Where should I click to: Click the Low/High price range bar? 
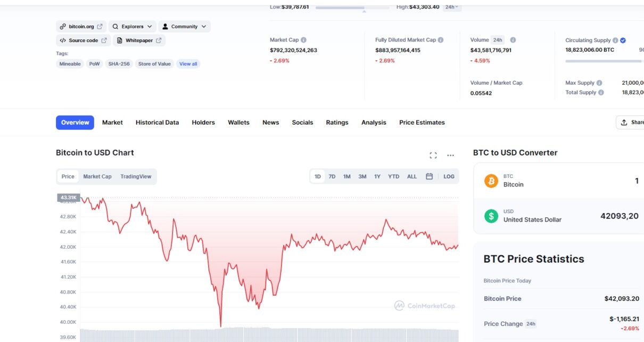[x=352, y=7]
